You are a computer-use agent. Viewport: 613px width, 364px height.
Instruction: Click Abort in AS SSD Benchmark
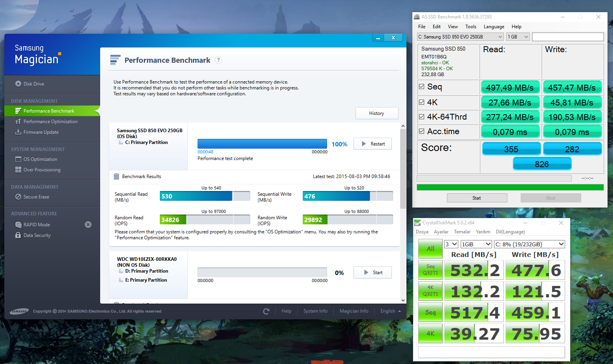tap(551, 198)
